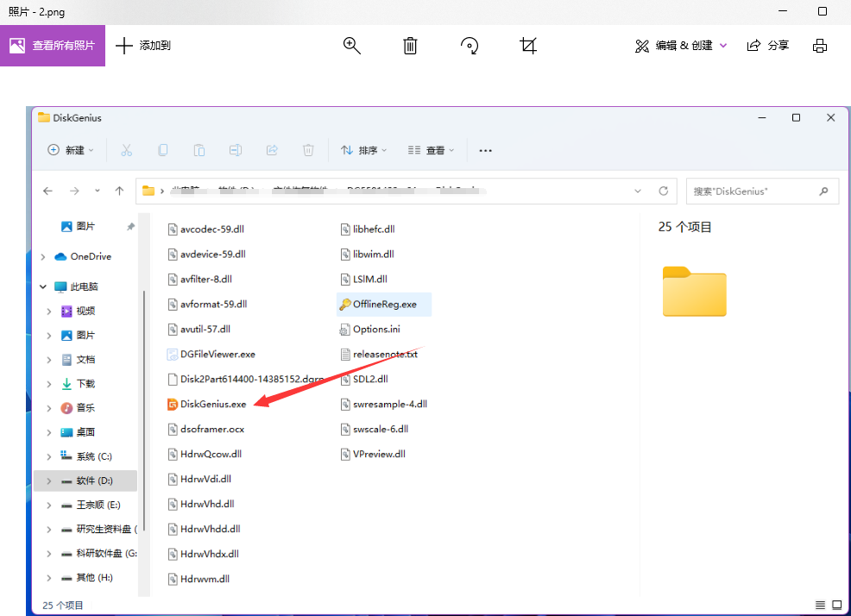Select swscale-6.dll file
This screenshot has height=616, width=851.
[x=374, y=429]
